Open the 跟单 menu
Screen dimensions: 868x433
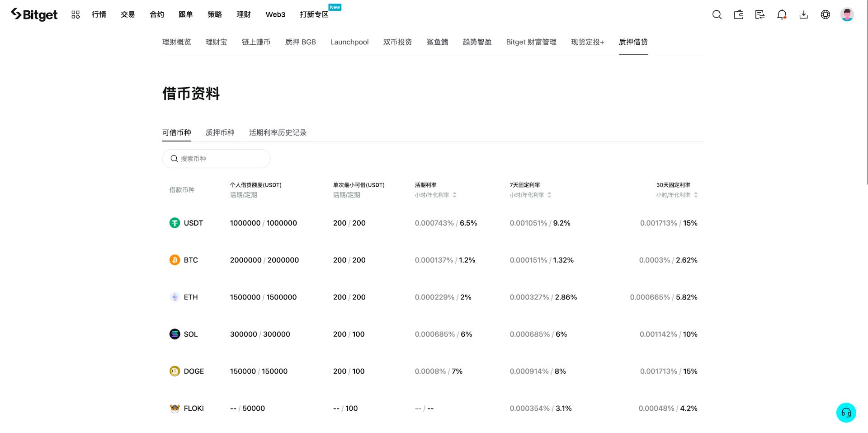point(186,14)
